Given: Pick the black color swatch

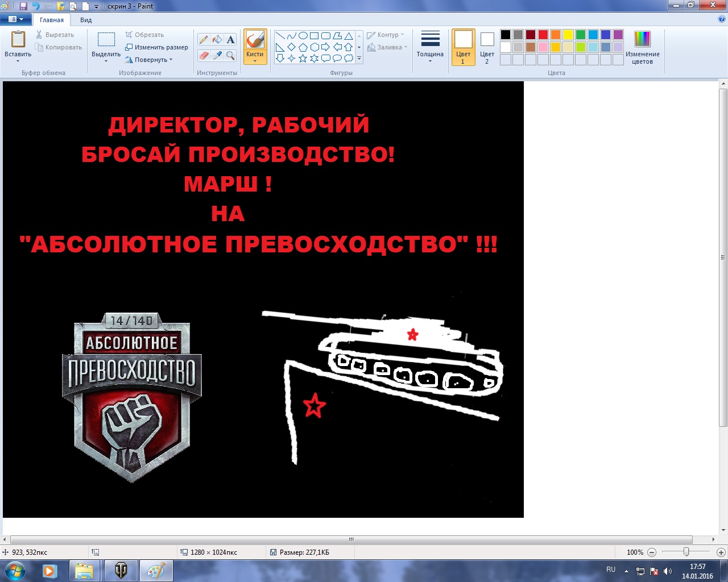Looking at the screenshot, I should 506,35.
